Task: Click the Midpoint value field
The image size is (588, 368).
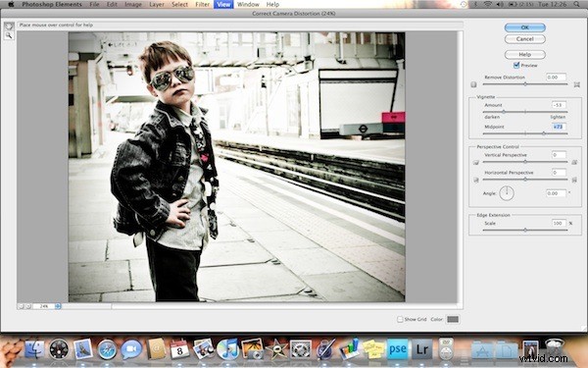Action: (x=559, y=127)
